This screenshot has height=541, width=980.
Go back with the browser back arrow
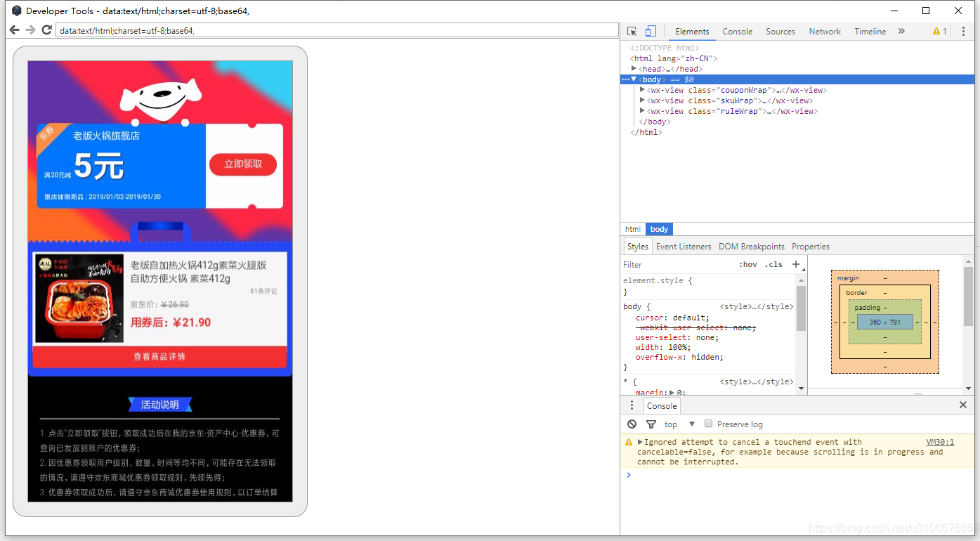tap(14, 30)
